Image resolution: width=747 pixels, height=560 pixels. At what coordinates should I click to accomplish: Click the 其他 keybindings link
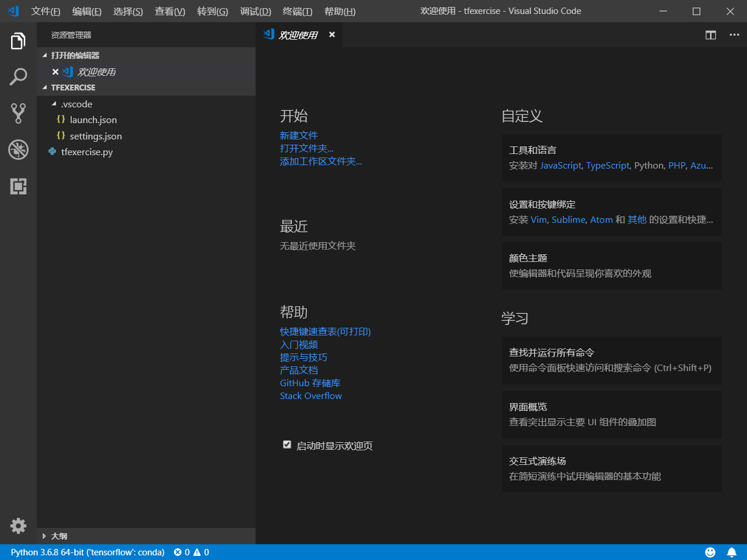coord(637,220)
